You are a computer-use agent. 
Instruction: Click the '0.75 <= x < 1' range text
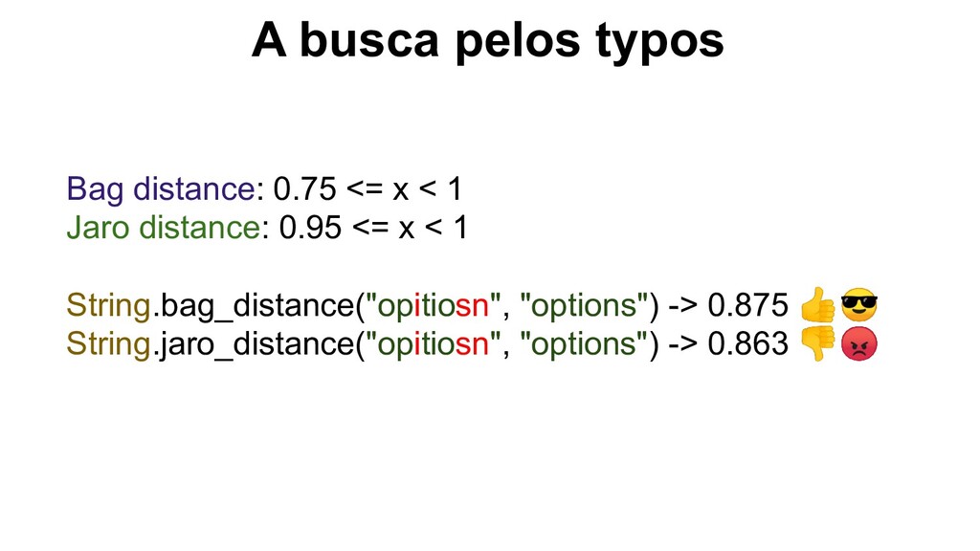tap(367, 188)
